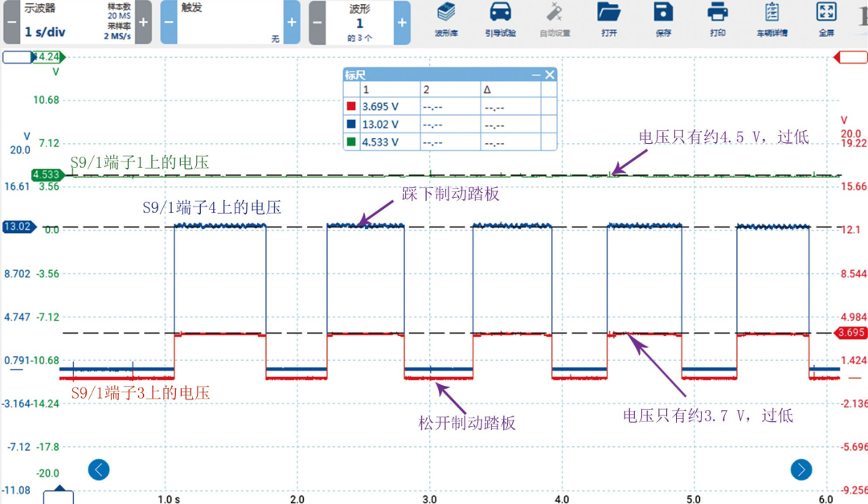Click the red channel swatch in ruler table

coord(351,106)
